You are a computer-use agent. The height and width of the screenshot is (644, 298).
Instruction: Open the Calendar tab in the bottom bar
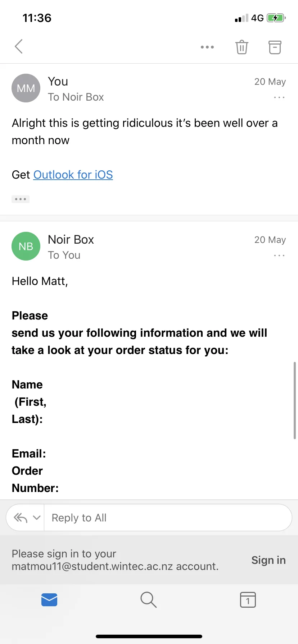click(248, 599)
